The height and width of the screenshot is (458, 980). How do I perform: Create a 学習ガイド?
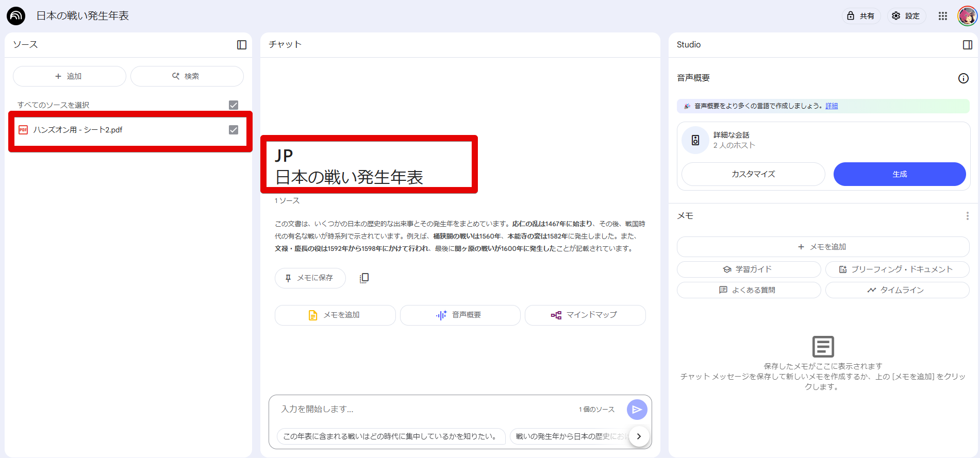(x=749, y=269)
